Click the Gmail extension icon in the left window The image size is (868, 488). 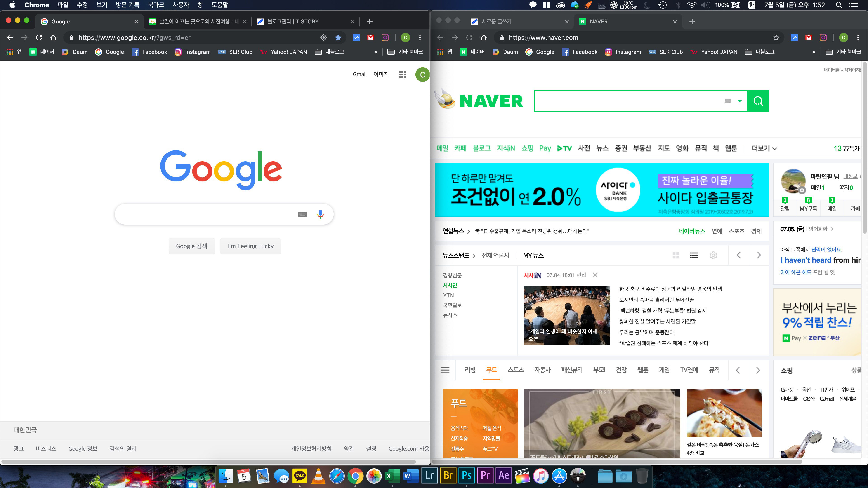(x=370, y=38)
